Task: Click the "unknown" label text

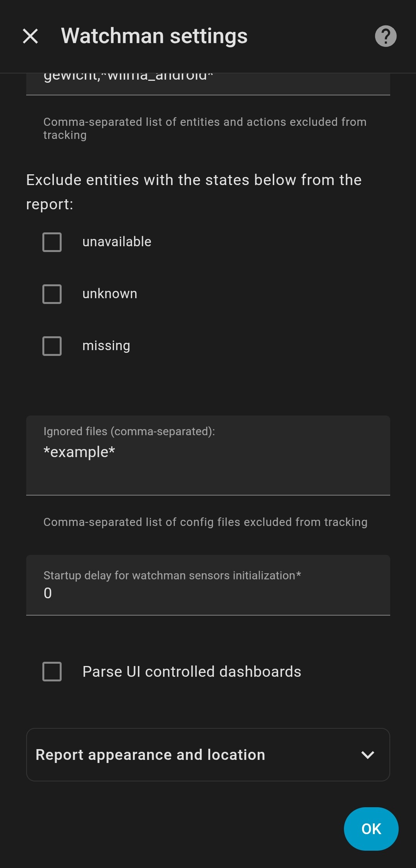Action: [x=110, y=294]
